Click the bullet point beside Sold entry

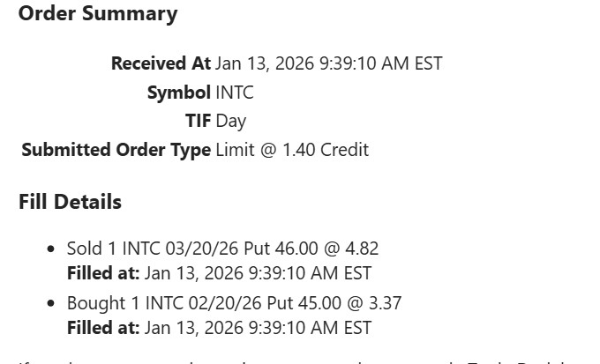pos(50,249)
